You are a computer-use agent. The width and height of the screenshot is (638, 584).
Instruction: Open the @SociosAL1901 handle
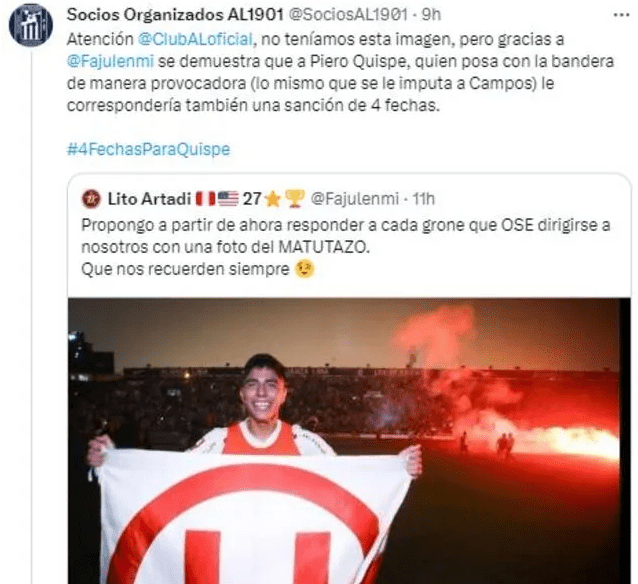[348, 15]
